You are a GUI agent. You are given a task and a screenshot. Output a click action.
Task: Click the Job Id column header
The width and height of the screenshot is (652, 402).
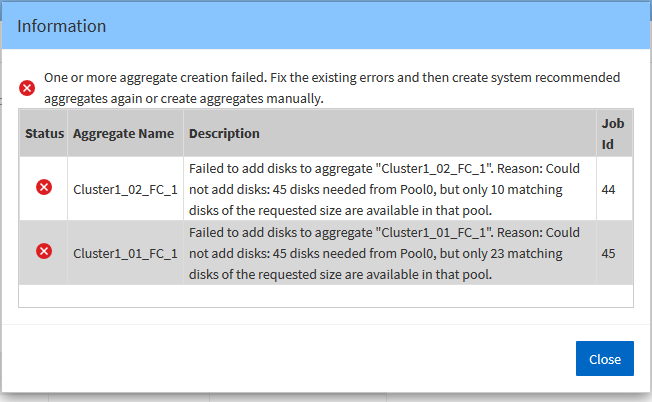tap(613, 133)
